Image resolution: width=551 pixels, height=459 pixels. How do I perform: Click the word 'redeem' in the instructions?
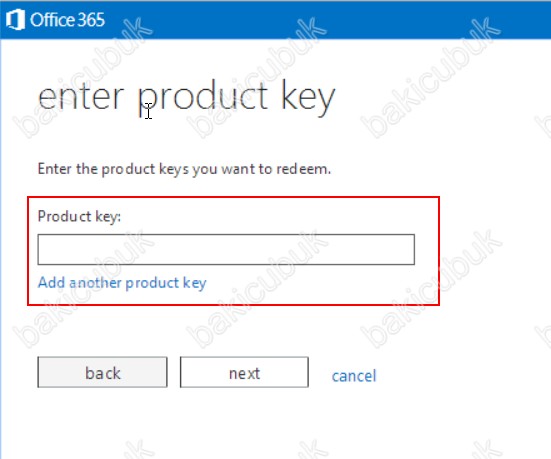point(302,169)
